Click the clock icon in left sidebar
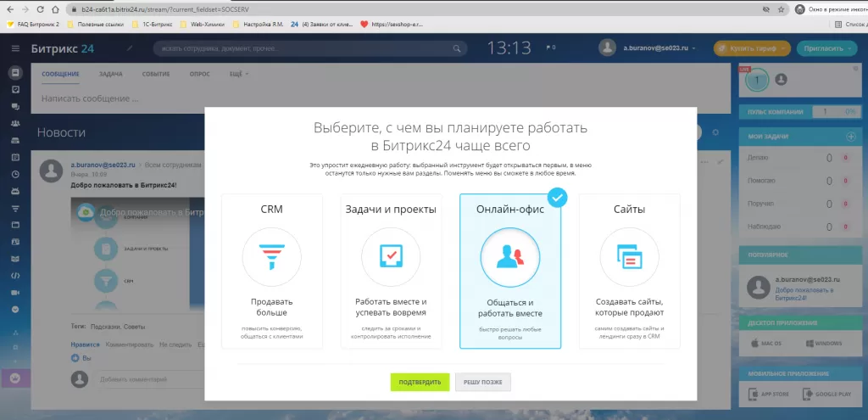Image resolution: width=868 pixels, height=420 pixels. coord(15,174)
